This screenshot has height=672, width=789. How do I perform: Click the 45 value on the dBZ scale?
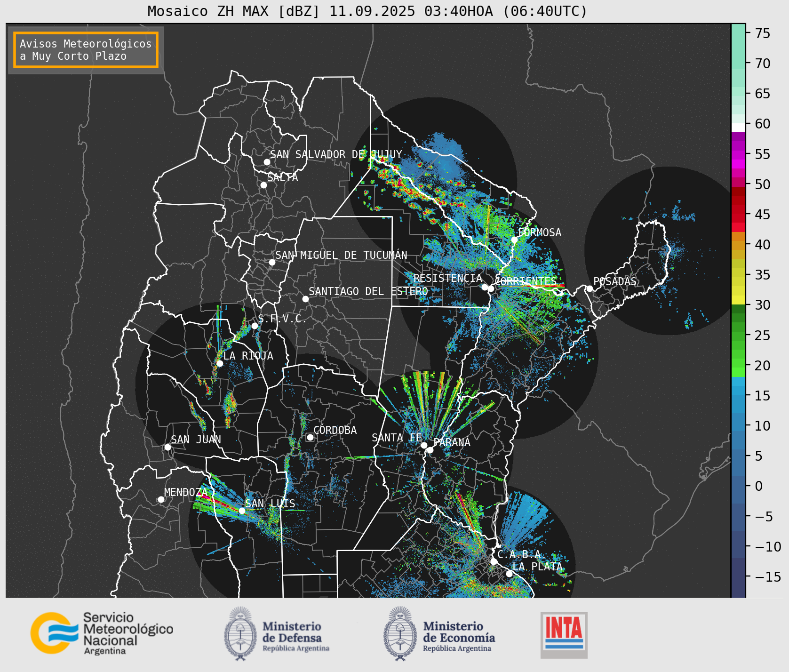763,215
